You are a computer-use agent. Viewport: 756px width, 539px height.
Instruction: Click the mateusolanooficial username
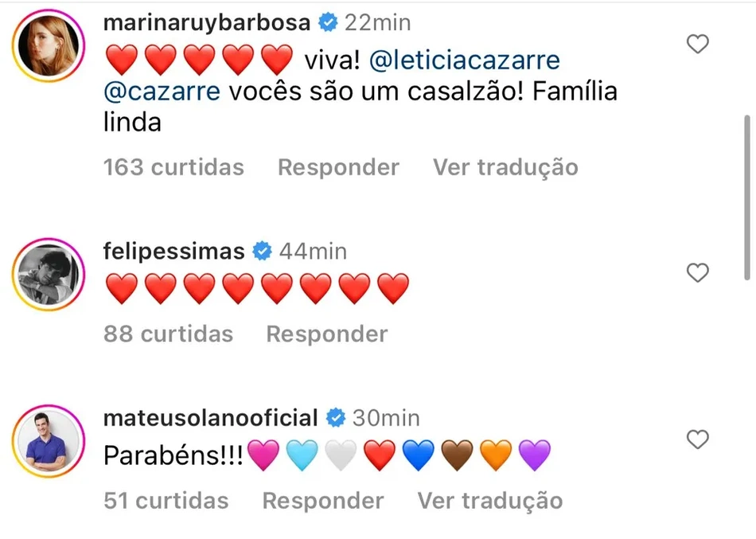pyautogui.click(x=211, y=418)
